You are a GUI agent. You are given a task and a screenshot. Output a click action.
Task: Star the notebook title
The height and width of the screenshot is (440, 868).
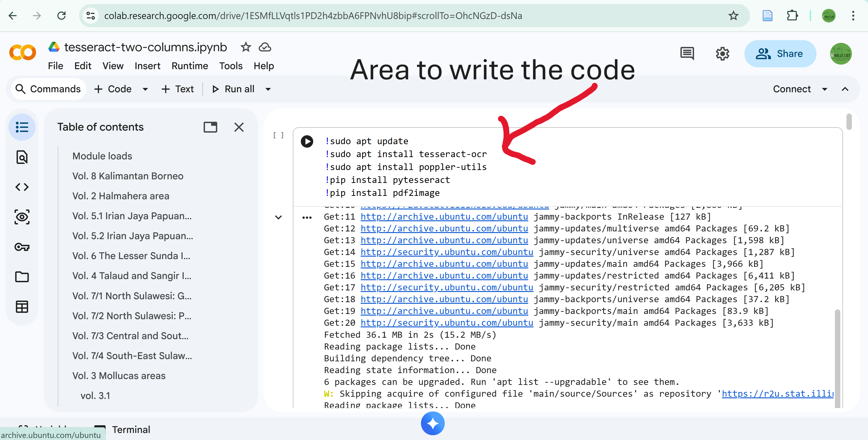[246, 47]
